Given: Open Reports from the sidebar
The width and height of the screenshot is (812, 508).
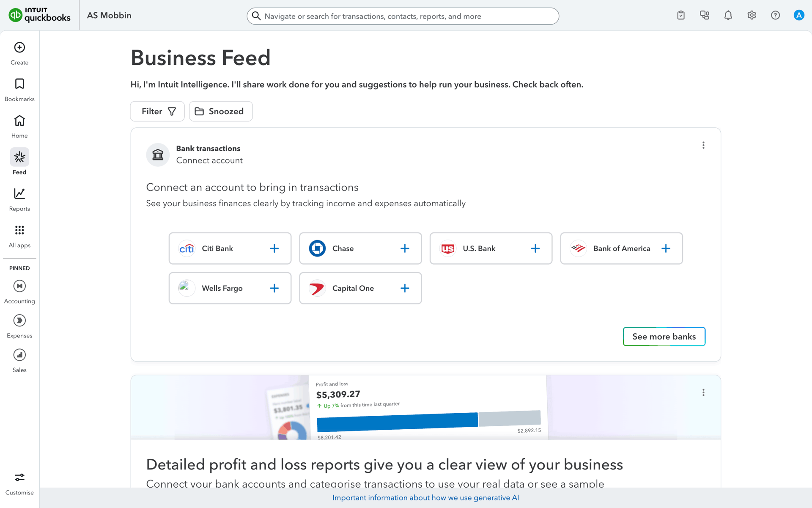Looking at the screenshot, I should pos(19,200).
